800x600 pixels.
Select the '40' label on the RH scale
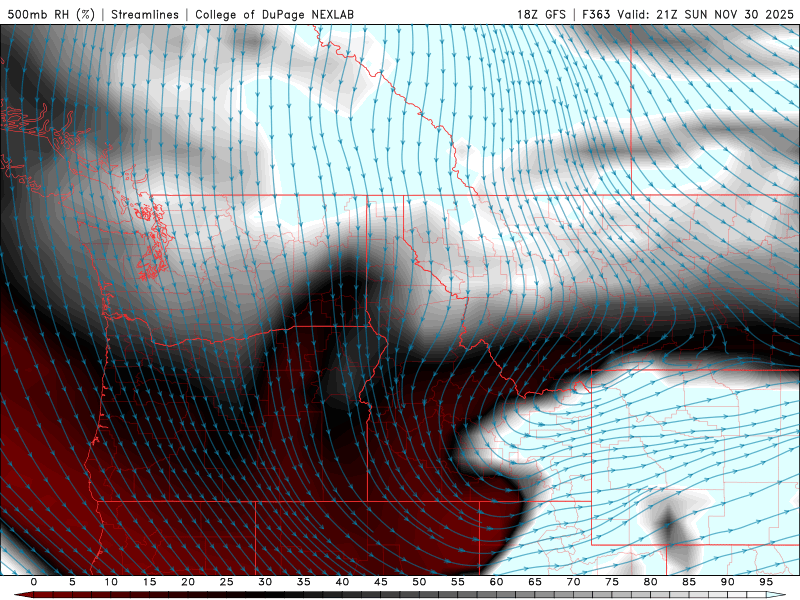(x=342, y=582)
